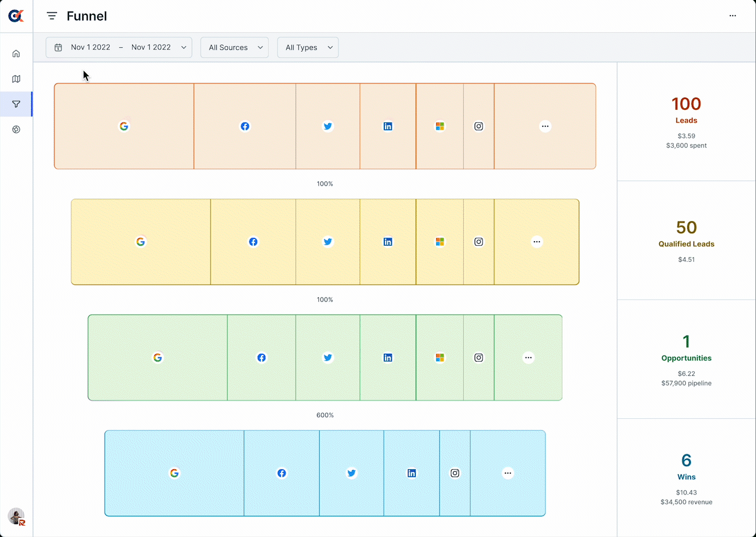Viewport: 756px width, 537px height.
Task: Select the Microsoft segment in the Leads row
Action: [440, 126]
